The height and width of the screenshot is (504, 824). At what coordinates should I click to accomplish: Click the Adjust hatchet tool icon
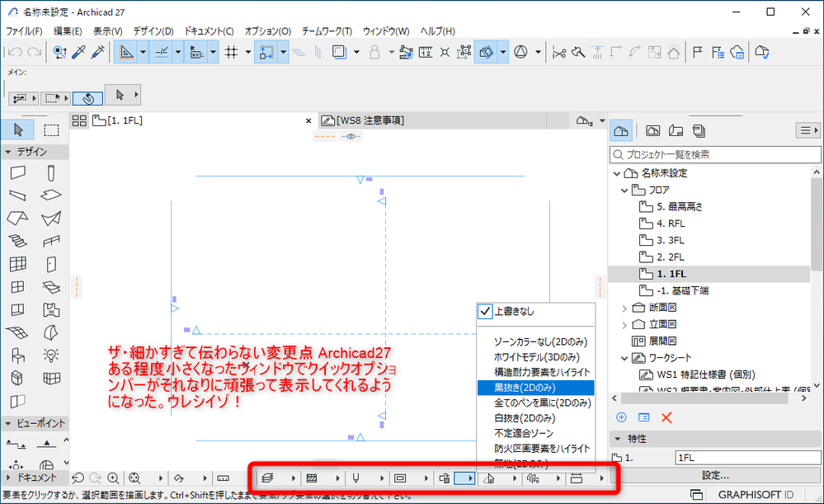point(578,52)
